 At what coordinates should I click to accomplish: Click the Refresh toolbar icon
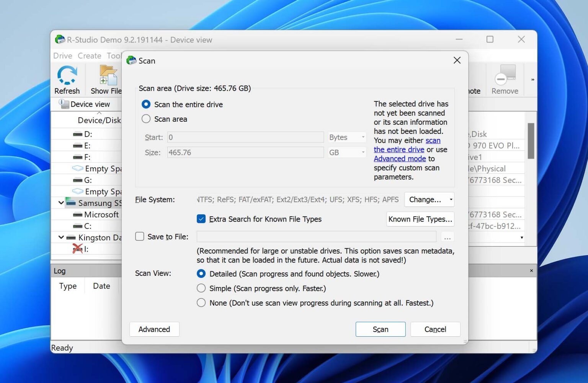tap(67, 75)
